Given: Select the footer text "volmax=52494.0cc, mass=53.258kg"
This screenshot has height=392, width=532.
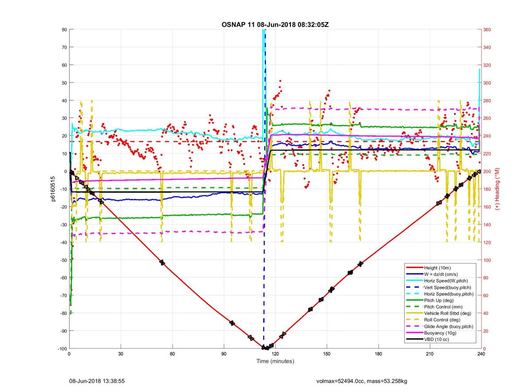Looking at the screenshot, I should pyautogui.click(x=362, y=381).
